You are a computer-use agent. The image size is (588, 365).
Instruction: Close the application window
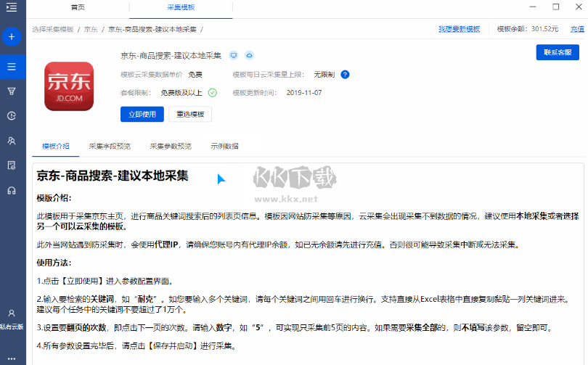pyautogui.click(x=579, y=7)
